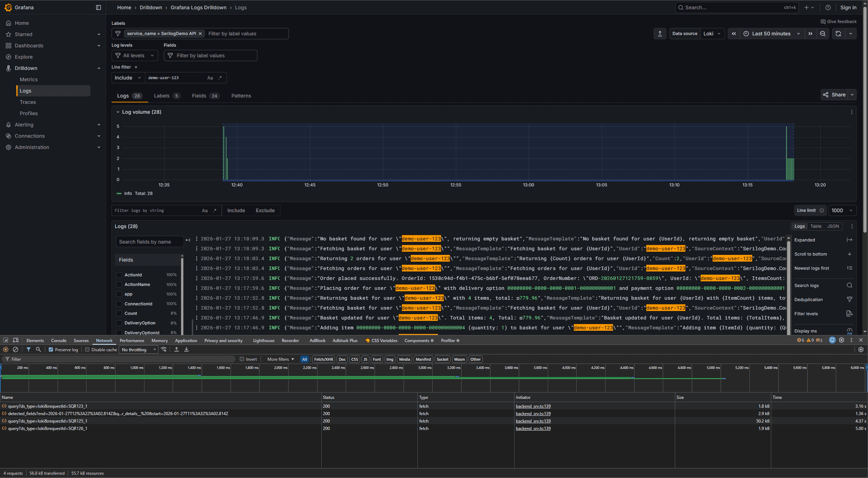Select the Fetch/XHR request filter
The image size is (868, 478).
(x=323, y=359)
